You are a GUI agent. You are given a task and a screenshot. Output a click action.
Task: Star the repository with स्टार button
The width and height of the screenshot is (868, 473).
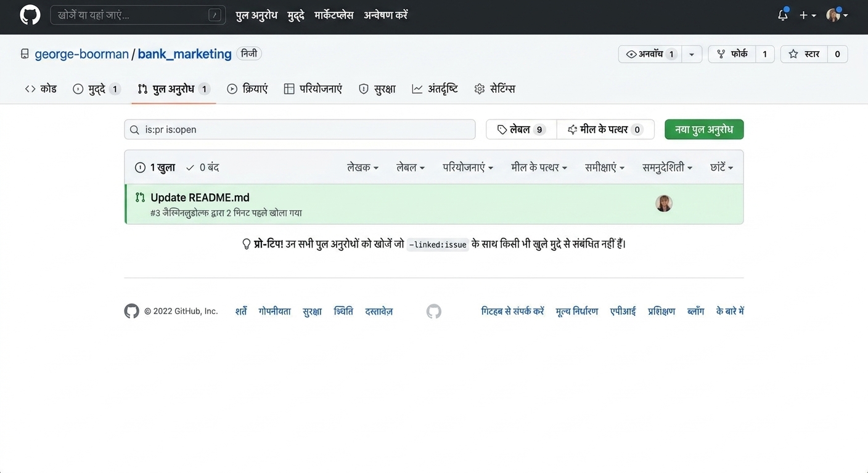pyautogui.click(x=804, y=54)
